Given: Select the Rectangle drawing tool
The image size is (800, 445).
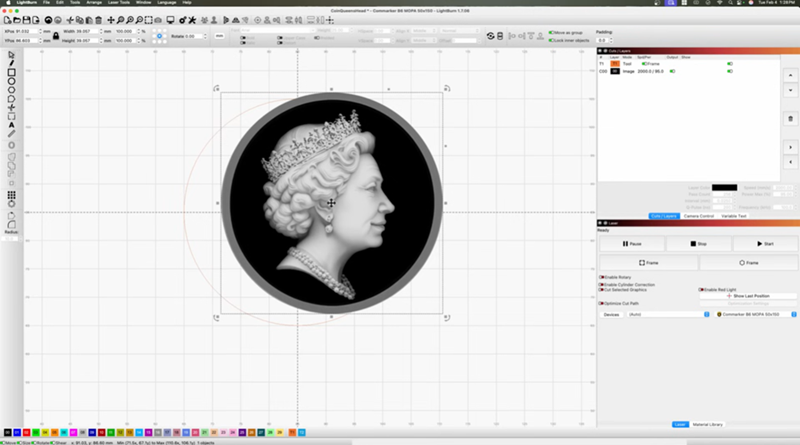Looking at the screenshot, I should coord(11,72).
